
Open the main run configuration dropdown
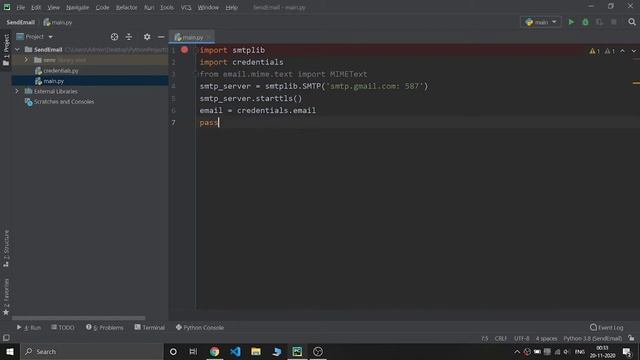click(541, 22)
